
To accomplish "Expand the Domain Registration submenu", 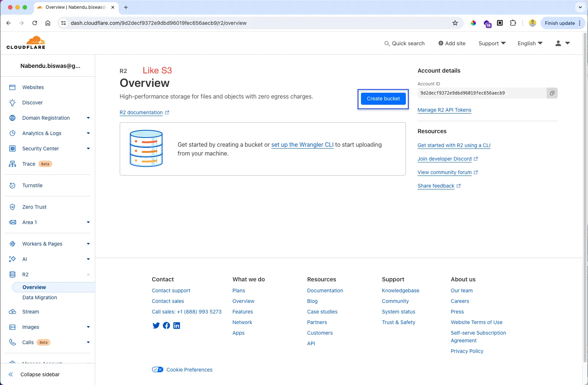I will point(88,118).
